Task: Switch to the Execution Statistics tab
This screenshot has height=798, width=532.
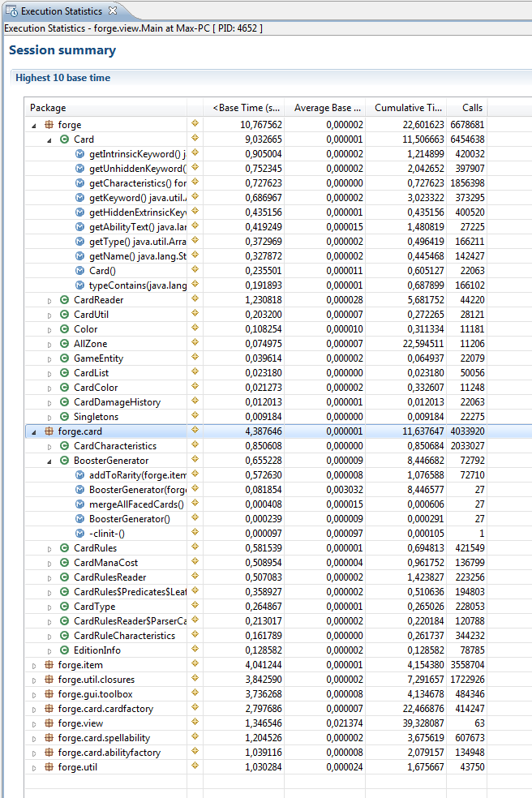Action: pyautogui.click(x=61, y=11)
